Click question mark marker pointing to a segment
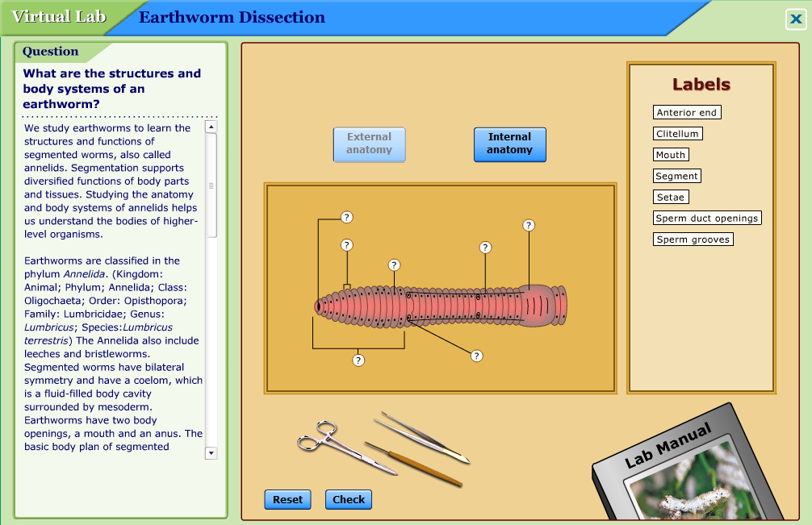Viewport: 812px width, 525px height. coord(394,265)
